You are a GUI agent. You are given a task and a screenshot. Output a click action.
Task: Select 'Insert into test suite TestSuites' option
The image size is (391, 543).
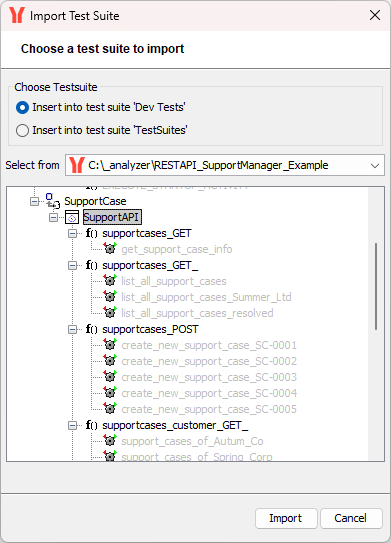(x=102, y=130)
